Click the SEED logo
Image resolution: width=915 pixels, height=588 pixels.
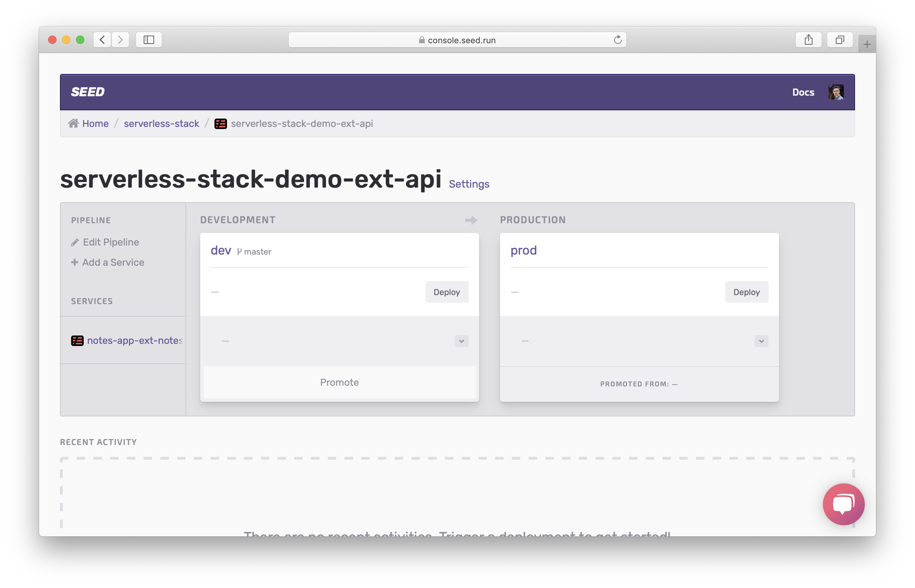pos(88,92)
